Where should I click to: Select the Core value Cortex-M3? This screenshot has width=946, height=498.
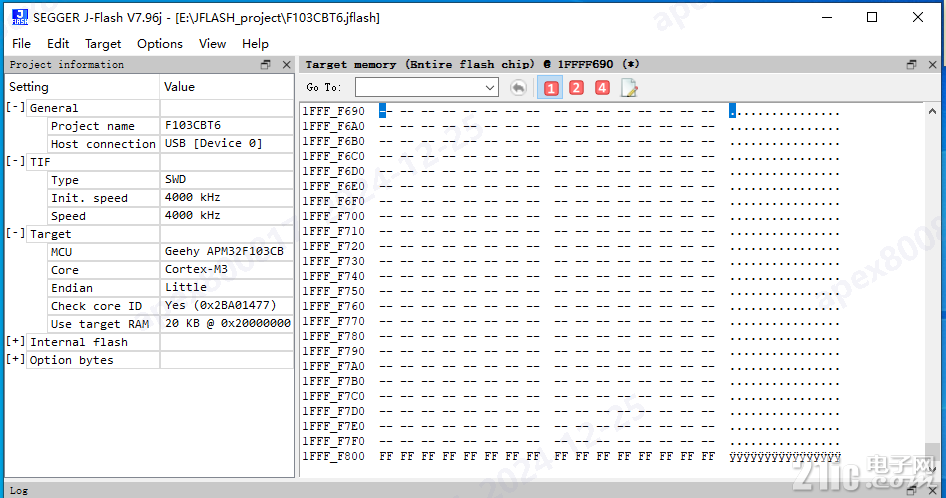tap(197, 269)
